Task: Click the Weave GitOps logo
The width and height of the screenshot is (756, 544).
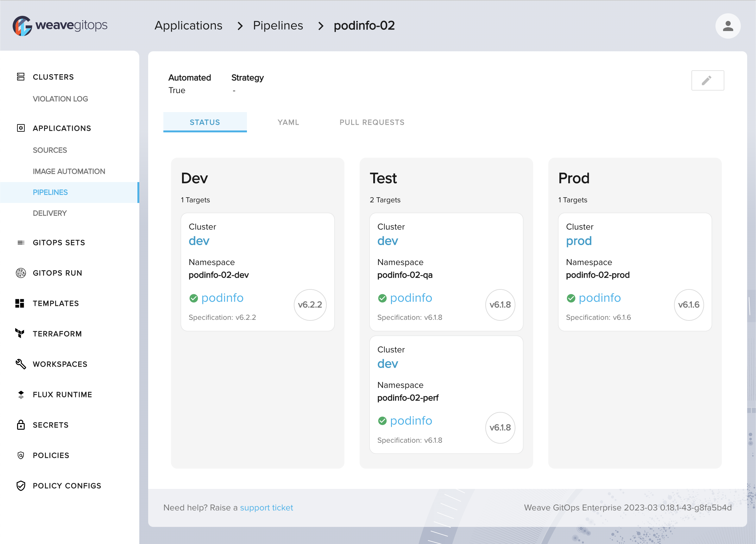Action: point(60,26)
